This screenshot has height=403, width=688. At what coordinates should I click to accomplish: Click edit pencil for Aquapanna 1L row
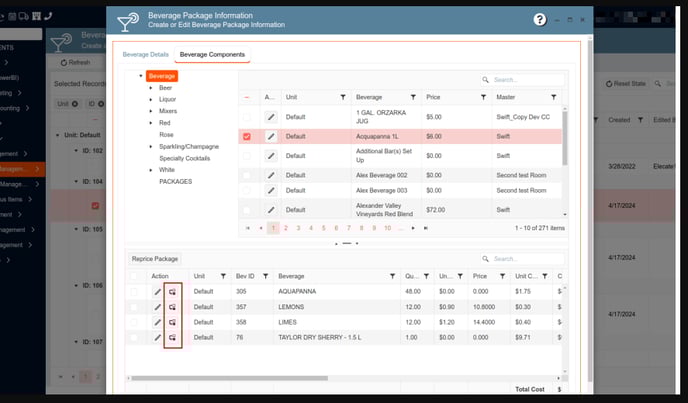tap(270, 137)
